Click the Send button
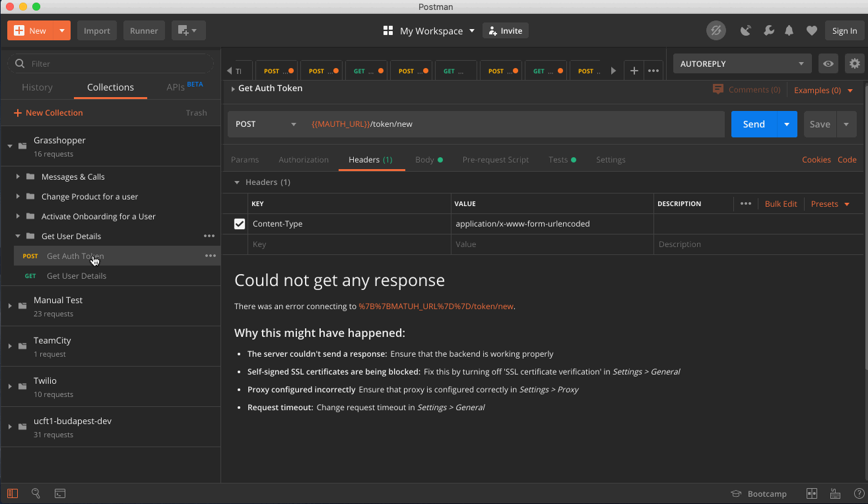 pos(752,124)
